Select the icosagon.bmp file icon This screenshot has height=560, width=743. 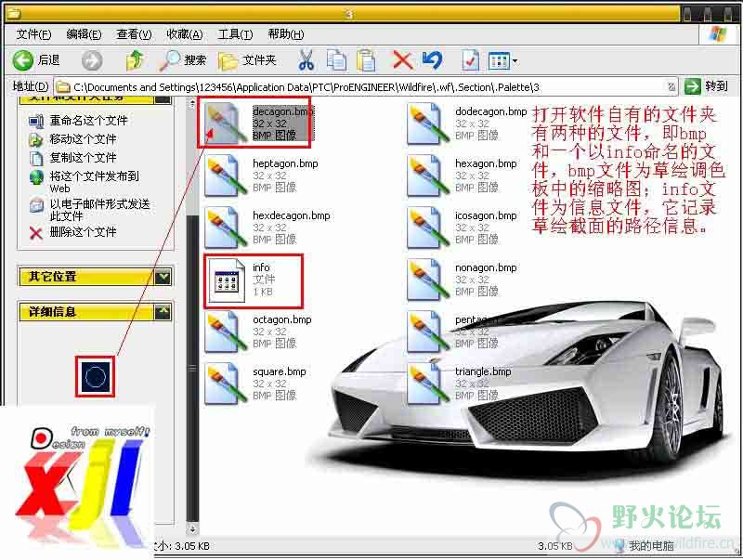[428, 228]
